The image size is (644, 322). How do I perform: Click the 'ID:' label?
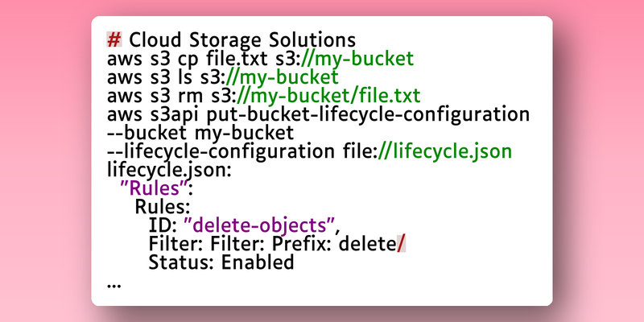163,225
